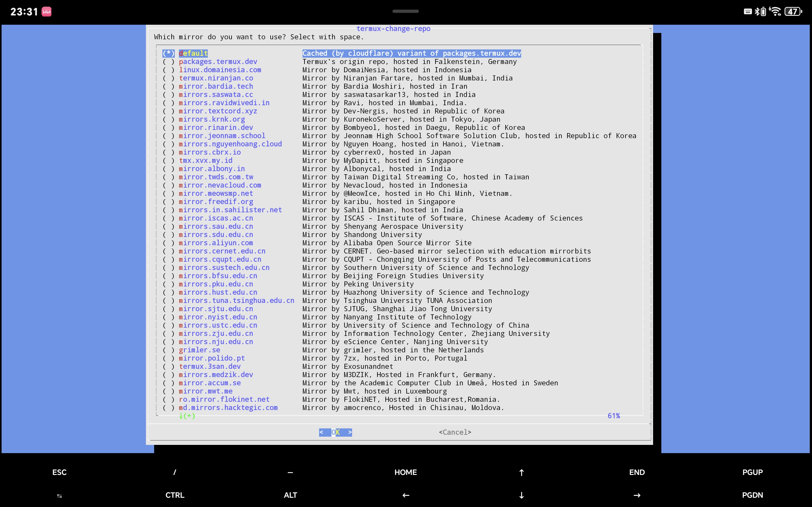The image size is (812, 507).
Task: Tap the battery indicator icon
Action: 793,12
